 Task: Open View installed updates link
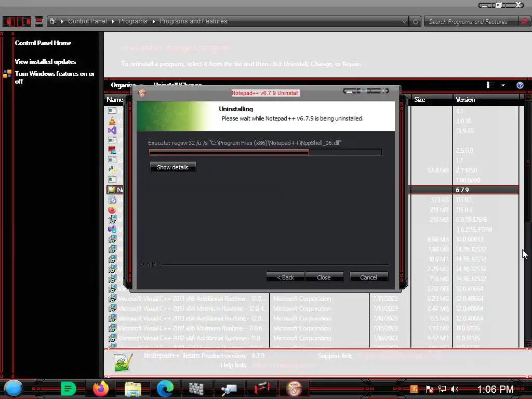click(x=45, y=62)
